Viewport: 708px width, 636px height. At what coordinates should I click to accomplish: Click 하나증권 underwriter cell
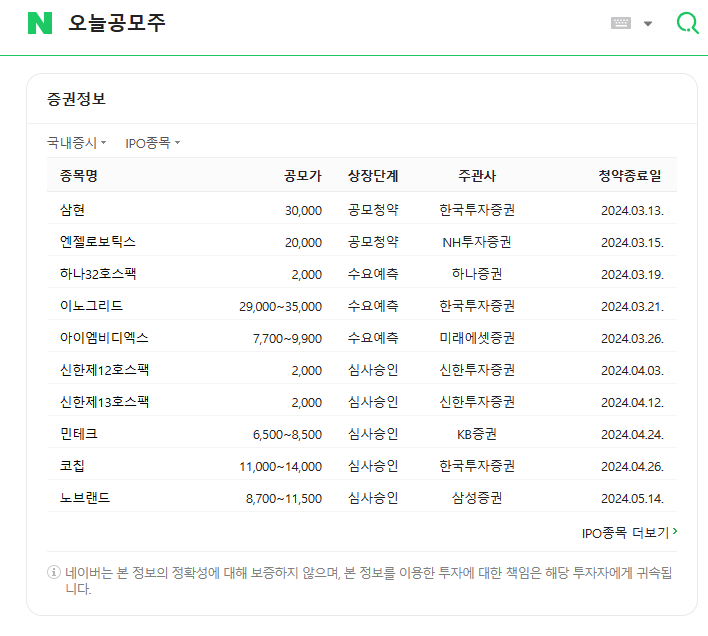coord(477,274)
